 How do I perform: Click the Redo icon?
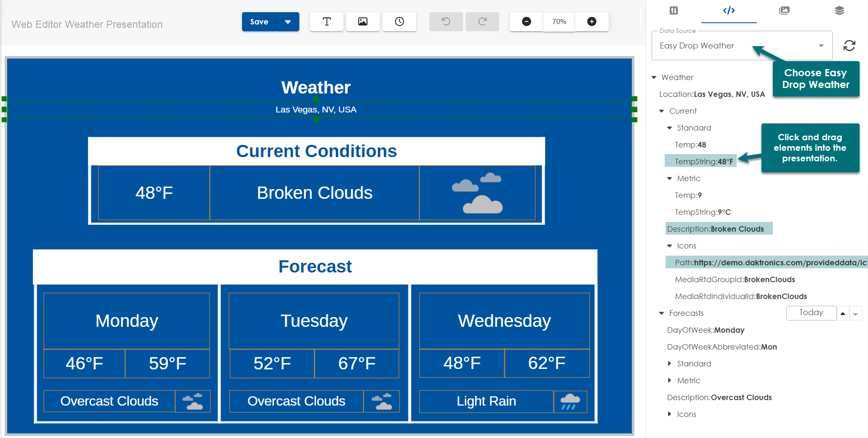[x=482, y=21]
